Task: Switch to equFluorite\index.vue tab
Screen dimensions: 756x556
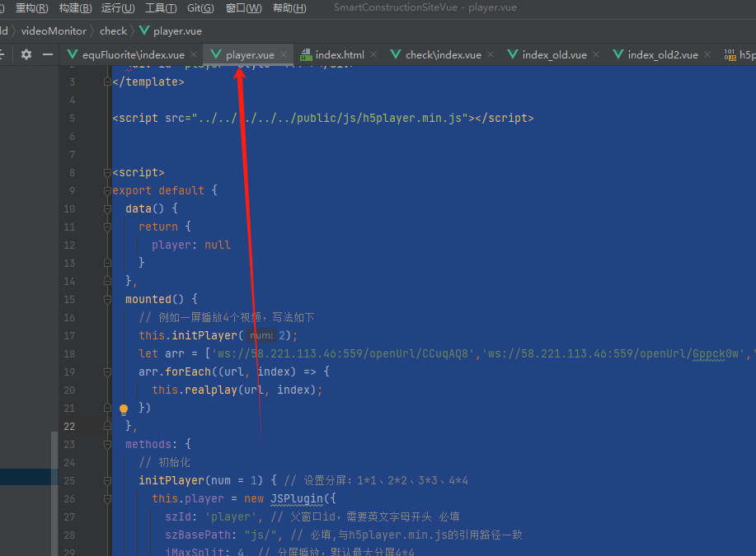Action: [133, 55]
